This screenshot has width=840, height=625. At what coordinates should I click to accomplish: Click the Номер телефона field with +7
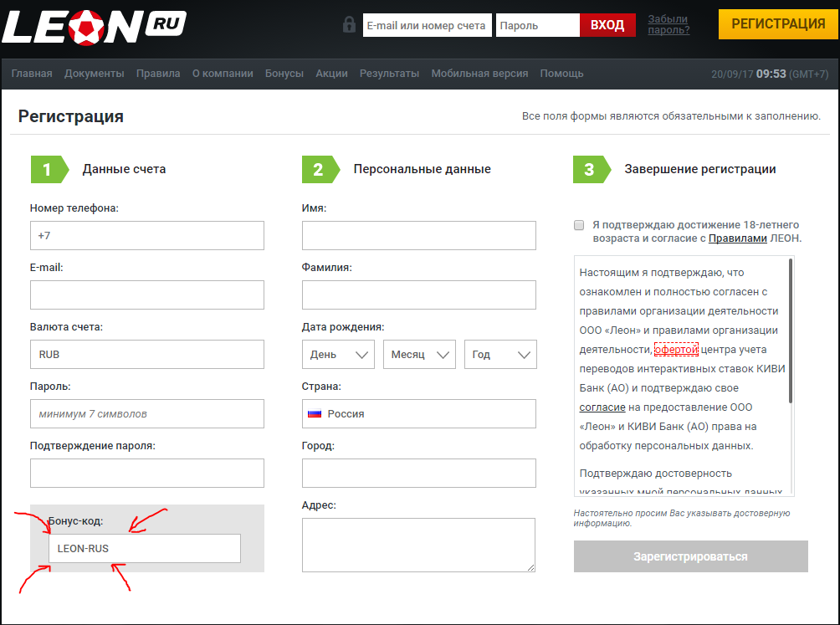146,236
